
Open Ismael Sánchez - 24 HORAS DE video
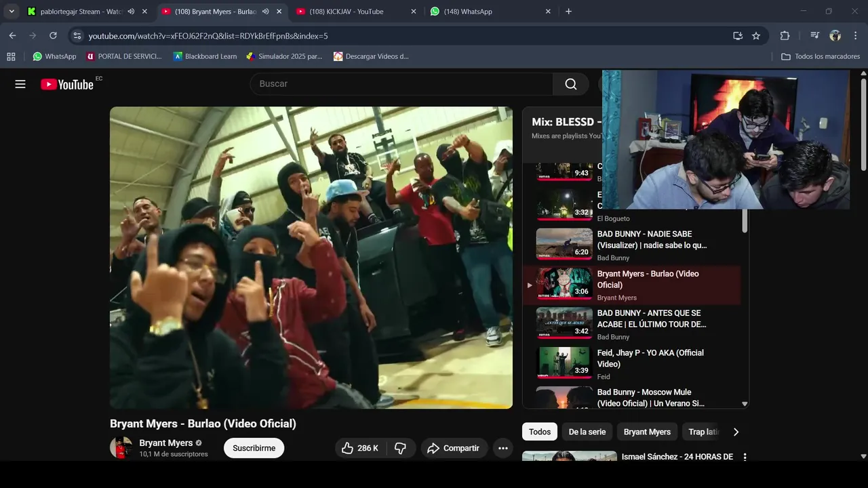point(677,457)
